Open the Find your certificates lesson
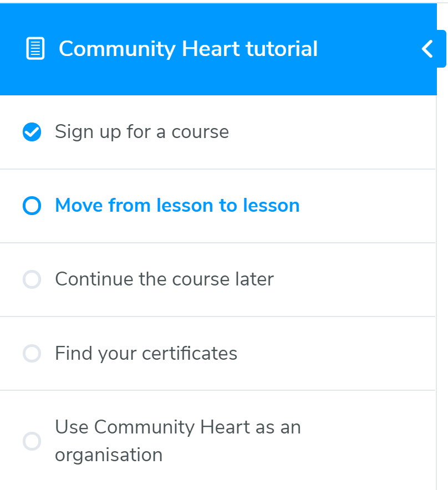Viewport: 448px width, 490px height. (x=146, y=353)
